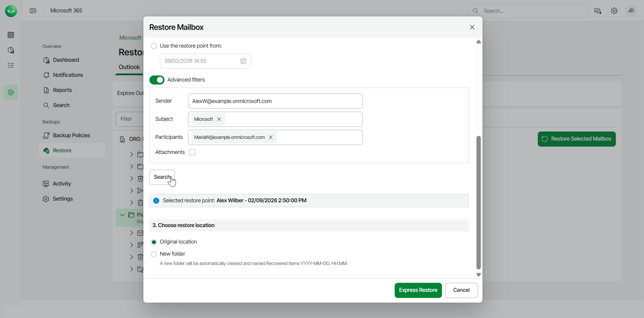Open the global settings gear icon
644x318 pixels.
(x=614, y=11)
